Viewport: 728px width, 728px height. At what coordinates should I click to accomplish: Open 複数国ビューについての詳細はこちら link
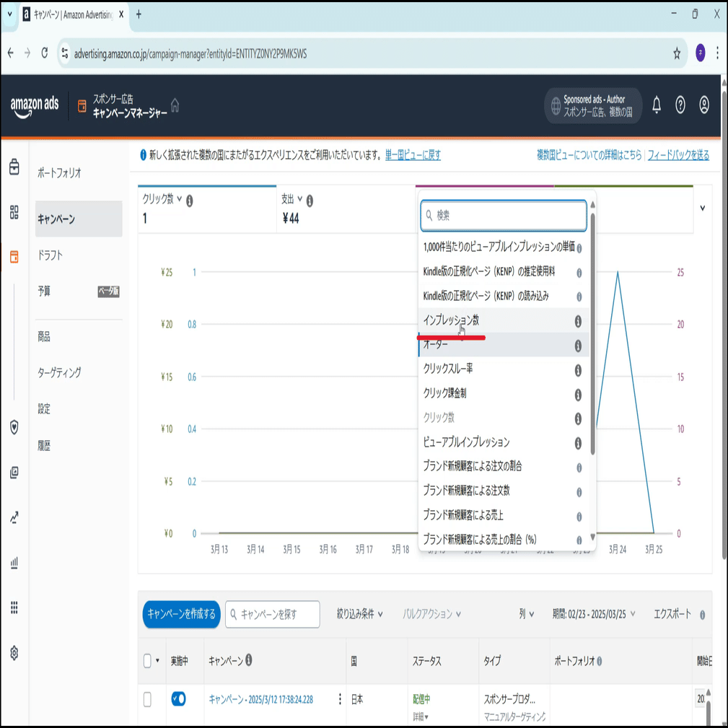click(x=589, y=155)
